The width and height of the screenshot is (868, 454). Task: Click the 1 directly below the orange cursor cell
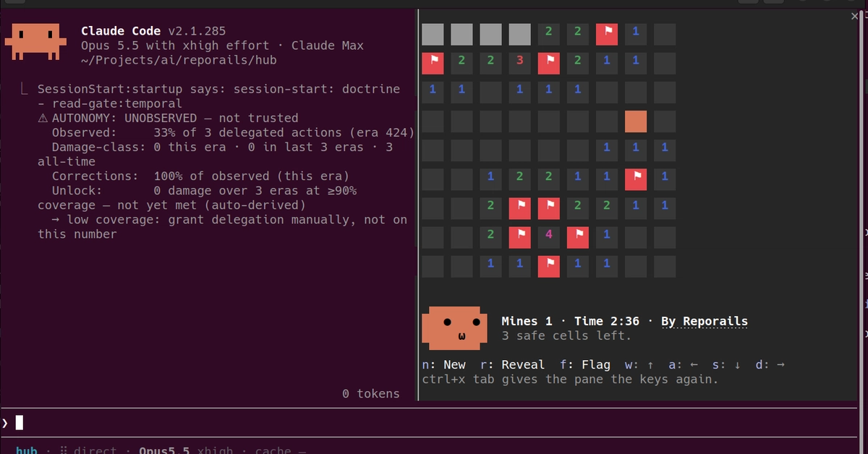pyautogui.click(x=636, y=150)
